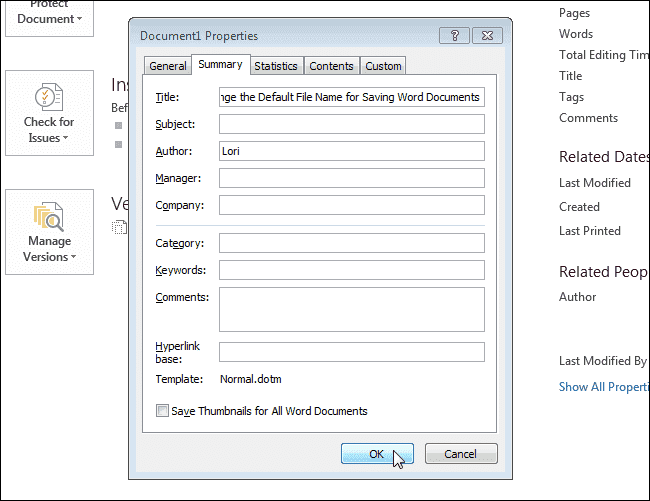The width and height of the screenshot is (650, 501).
Task: Click the dialog Help question mark button
Action: coord(454,35)
